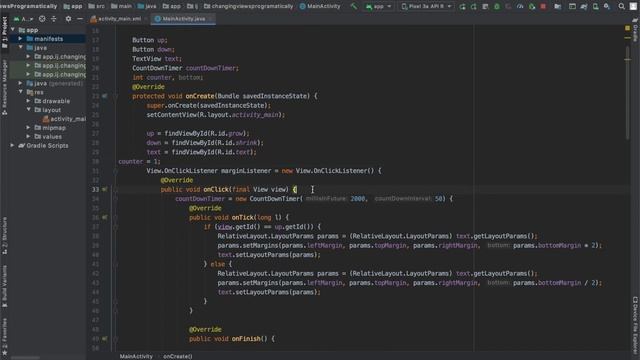Open the Gradle side tab

click(x=636, y=29)
